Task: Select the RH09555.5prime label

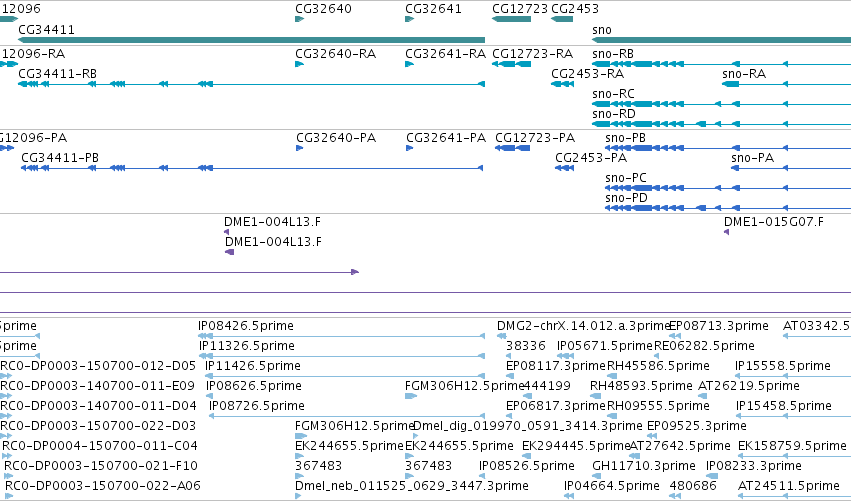Action: click(658, 406)
